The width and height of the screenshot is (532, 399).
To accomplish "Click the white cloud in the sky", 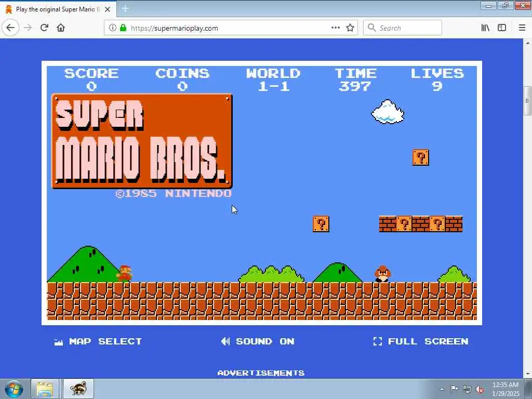I will [x=388, y=112].
